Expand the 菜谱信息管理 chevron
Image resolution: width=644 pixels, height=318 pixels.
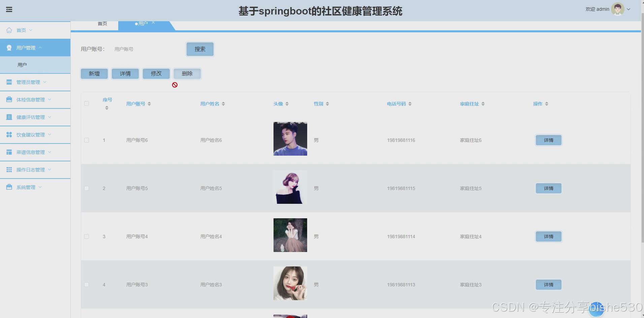[50, 152]
